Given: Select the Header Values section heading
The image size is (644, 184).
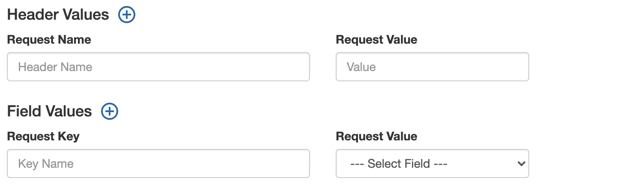Looking at the screenshot, I should (58, 15).
